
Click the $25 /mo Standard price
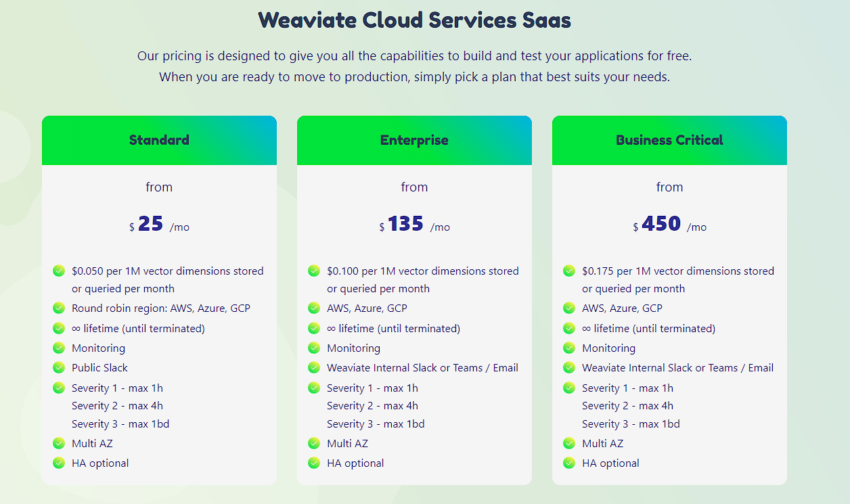(x=159, y=224)
